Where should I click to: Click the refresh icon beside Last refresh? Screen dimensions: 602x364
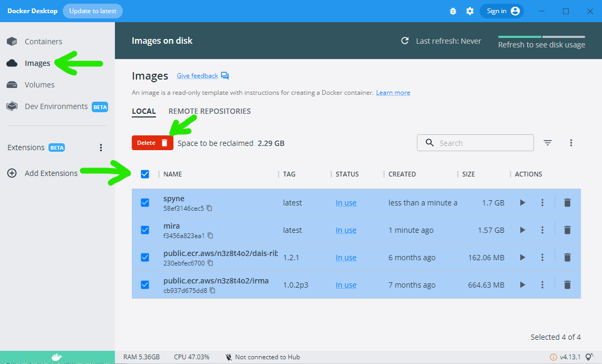[405, 41]
